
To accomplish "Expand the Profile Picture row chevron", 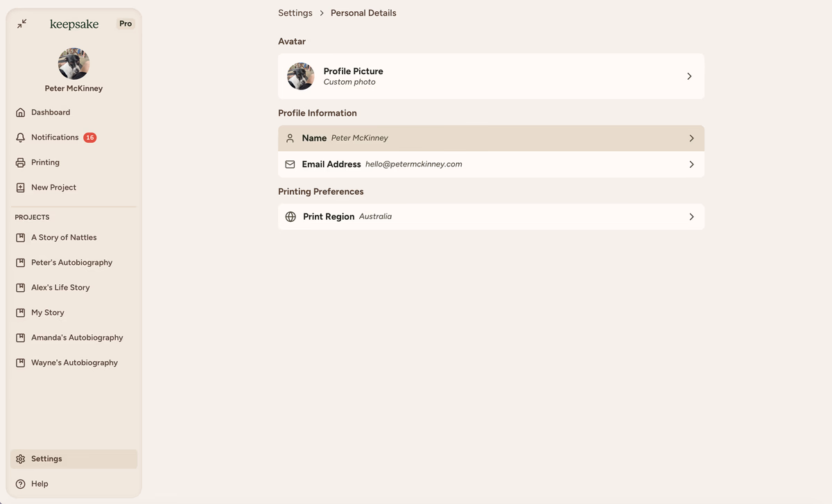I will click(689, 76).
